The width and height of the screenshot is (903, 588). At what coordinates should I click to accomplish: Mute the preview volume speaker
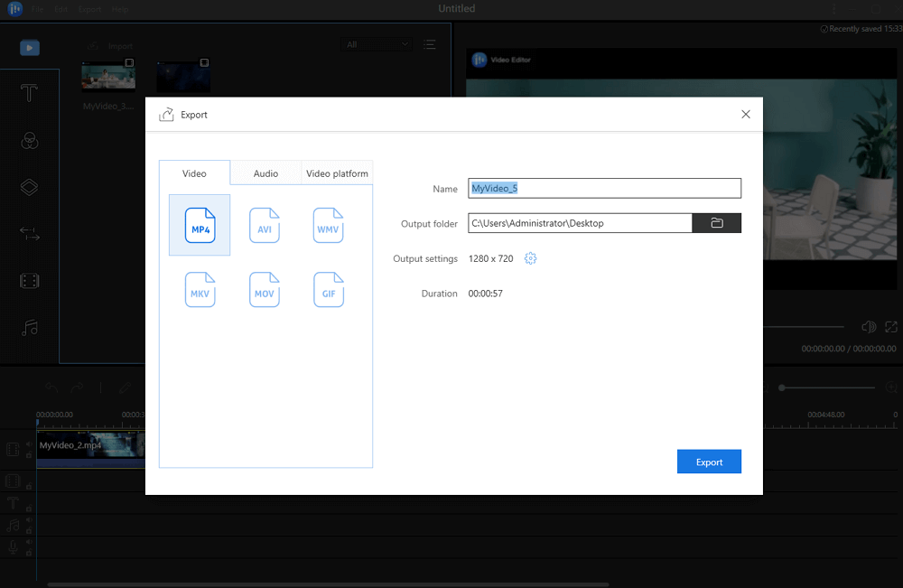(868, 327)
